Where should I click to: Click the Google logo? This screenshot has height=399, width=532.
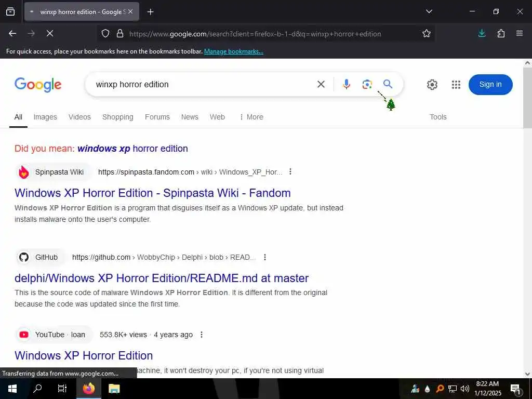coord(38,85)
